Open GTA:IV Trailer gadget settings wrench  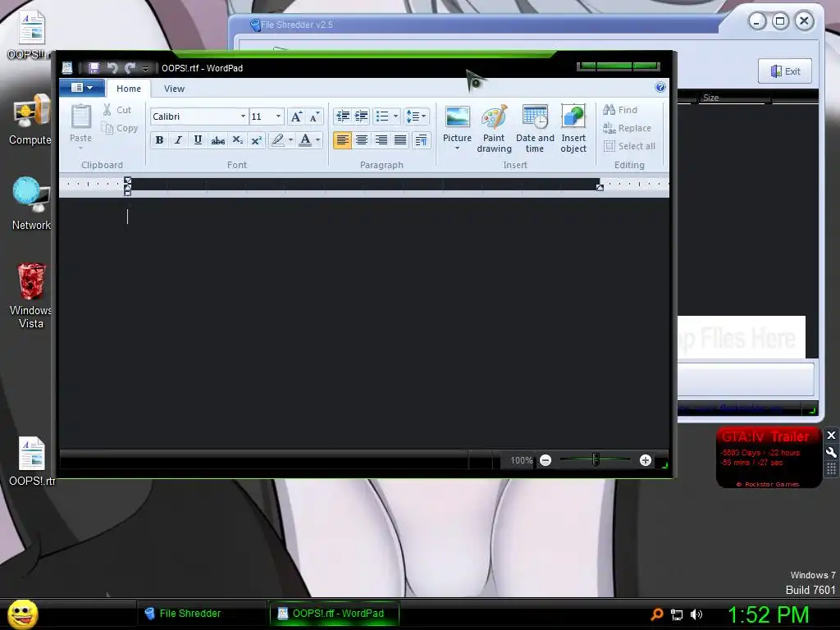click(x=831, y=453)
